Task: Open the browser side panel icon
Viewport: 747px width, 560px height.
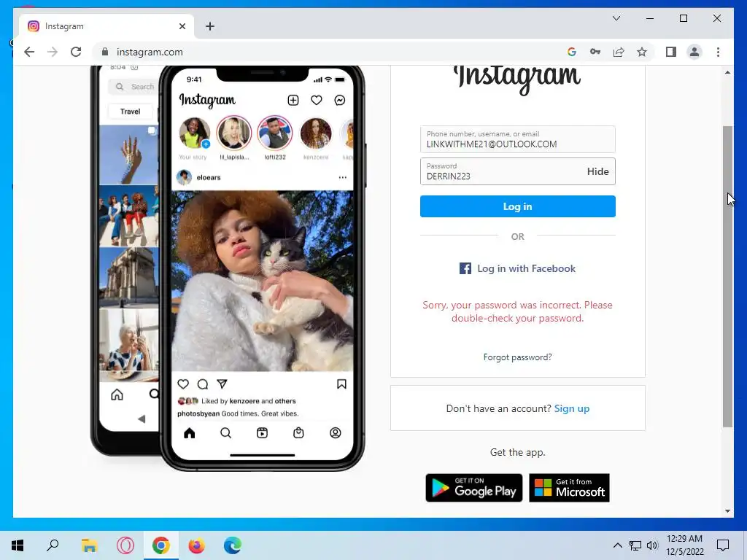Action: point(671,52)
